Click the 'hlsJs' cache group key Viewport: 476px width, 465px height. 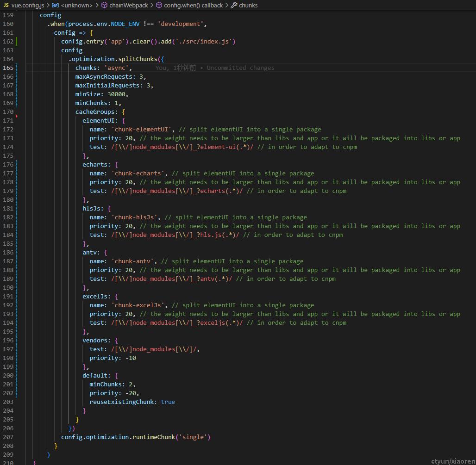click(x=91, y=208)
